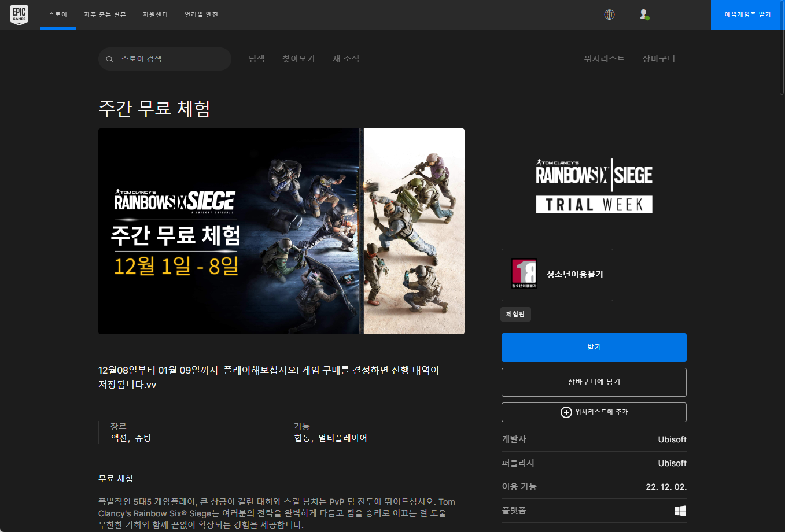
Task: Open 언리얼 엔진 in top navigation
Action: pyautogui.click(x=201, y=14)
